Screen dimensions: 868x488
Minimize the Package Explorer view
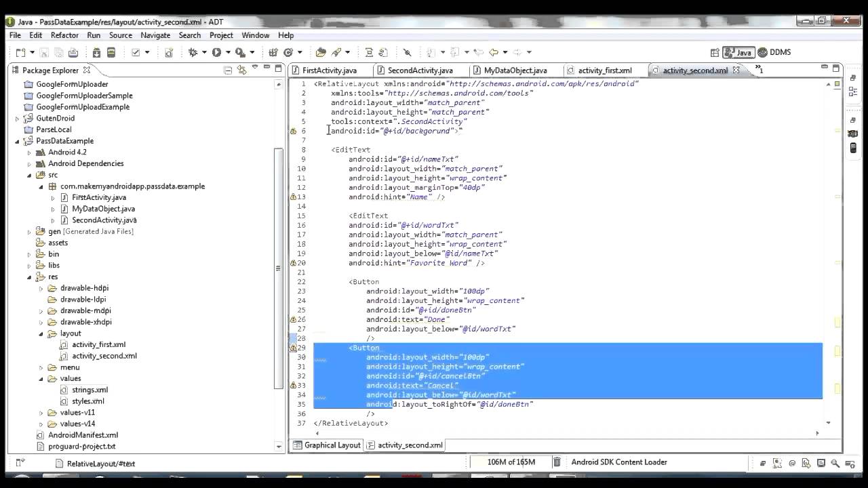[x=267, y=68]
